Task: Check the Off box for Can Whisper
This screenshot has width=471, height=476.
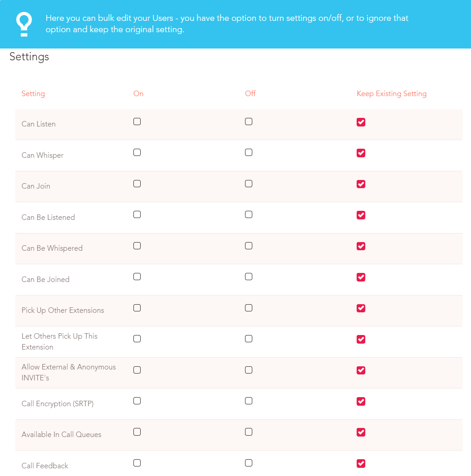Action: 249,152
